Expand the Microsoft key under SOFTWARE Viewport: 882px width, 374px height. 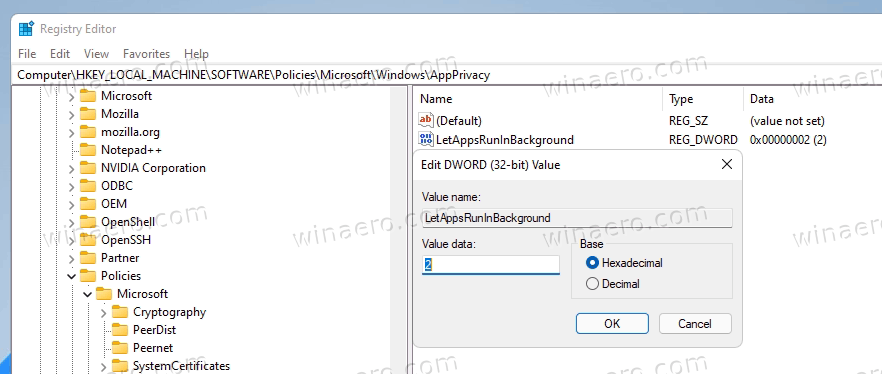click(71, 97)
